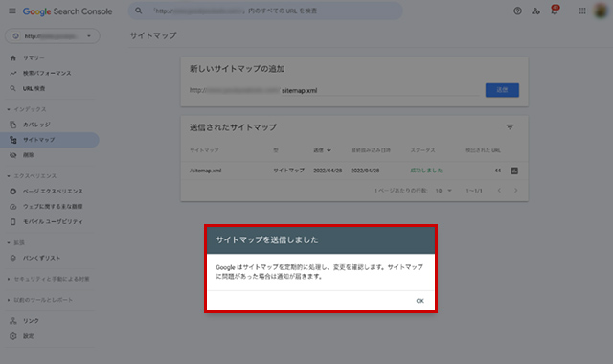Open the user management icon
613x364 pixels.
[535, 11]
